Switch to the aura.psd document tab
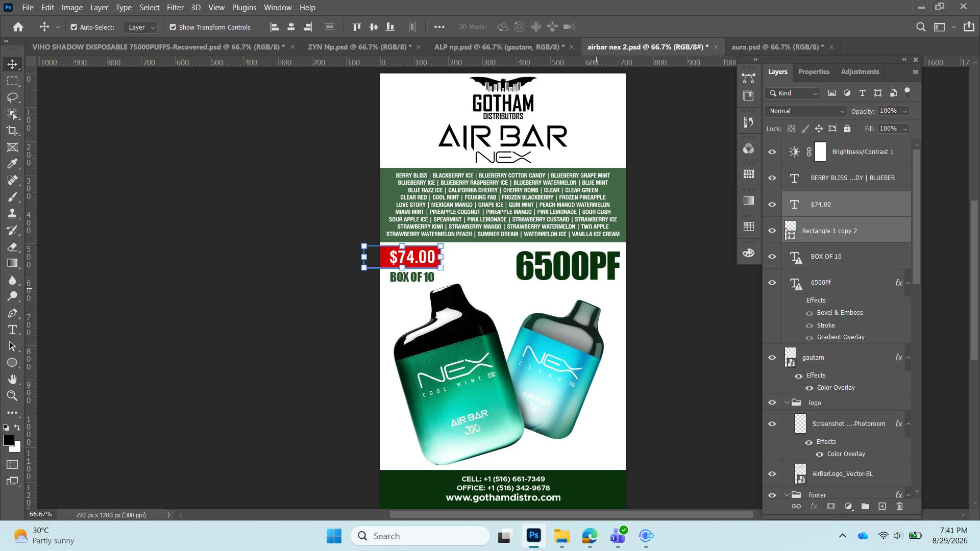This screenshot has height=551, width=980. pyautogui.click(x=777, y=47)
